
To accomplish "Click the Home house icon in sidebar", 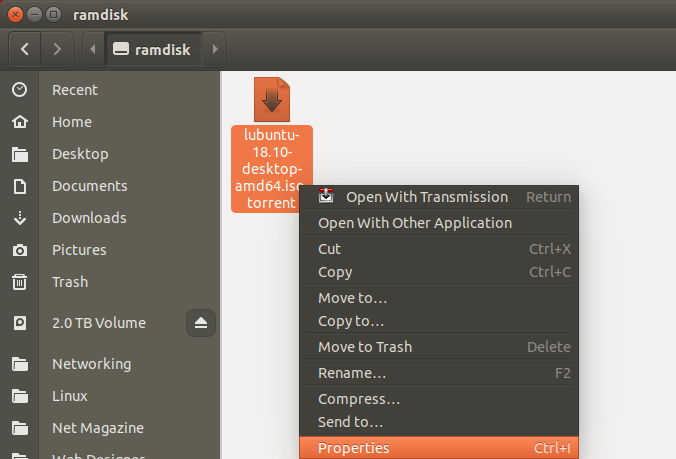I will 19,122.
